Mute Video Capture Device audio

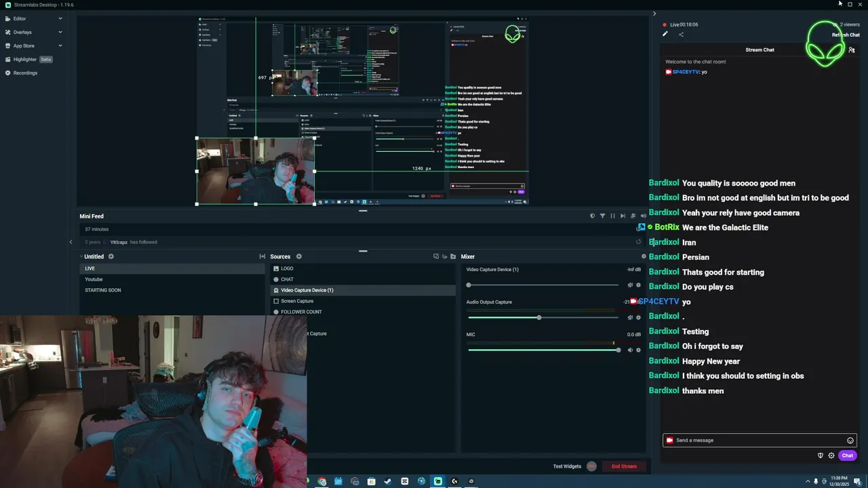coord(630,285)
